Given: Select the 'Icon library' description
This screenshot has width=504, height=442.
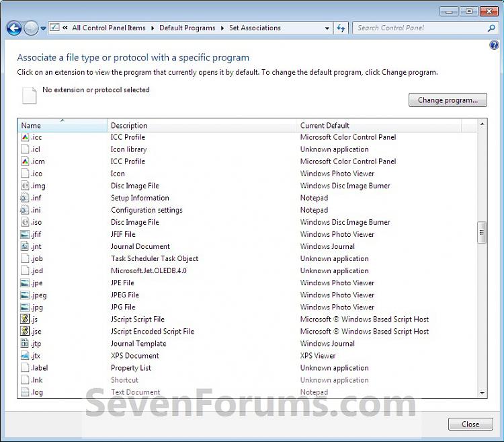Looking at the screenshot, I should pyautogui.click(x=129, y=149).
